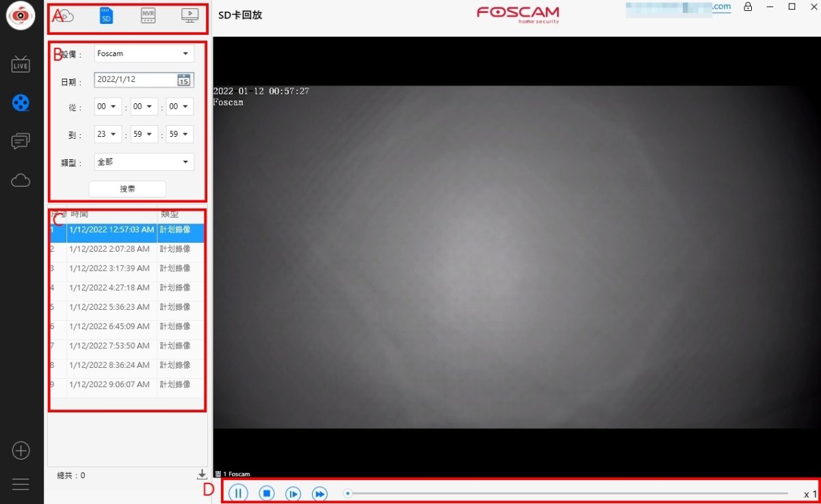Click the 搜索 search button
Viewport: 821px width, 504px height.
tap(127, 189)
